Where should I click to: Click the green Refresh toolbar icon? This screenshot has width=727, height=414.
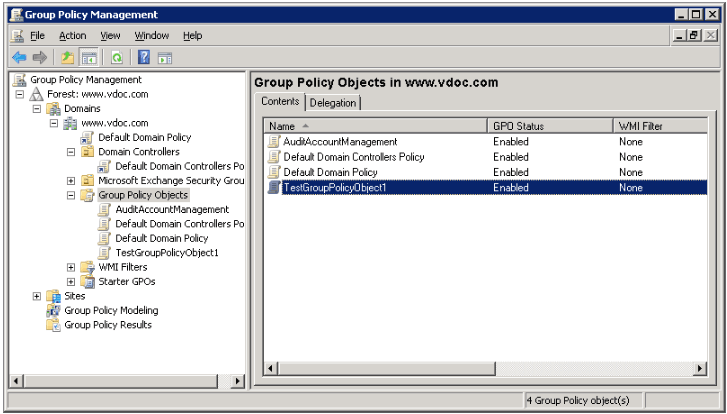(x=117, y=57)
